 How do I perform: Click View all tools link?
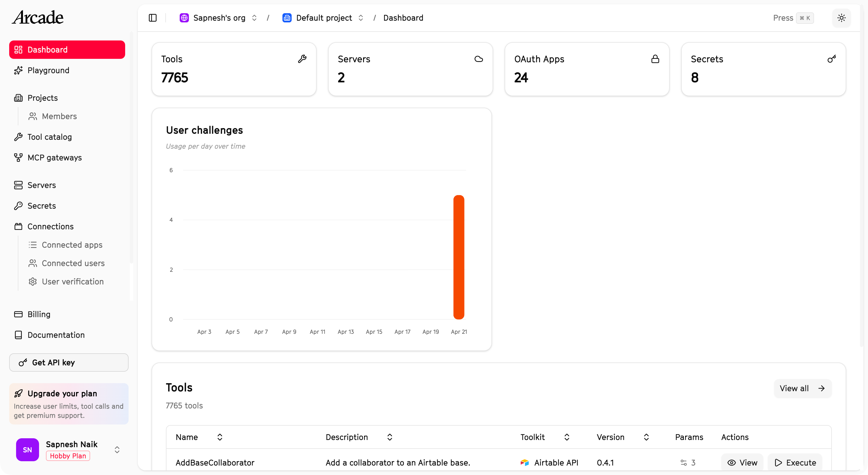pyautogui.click(x=802, y=388)
